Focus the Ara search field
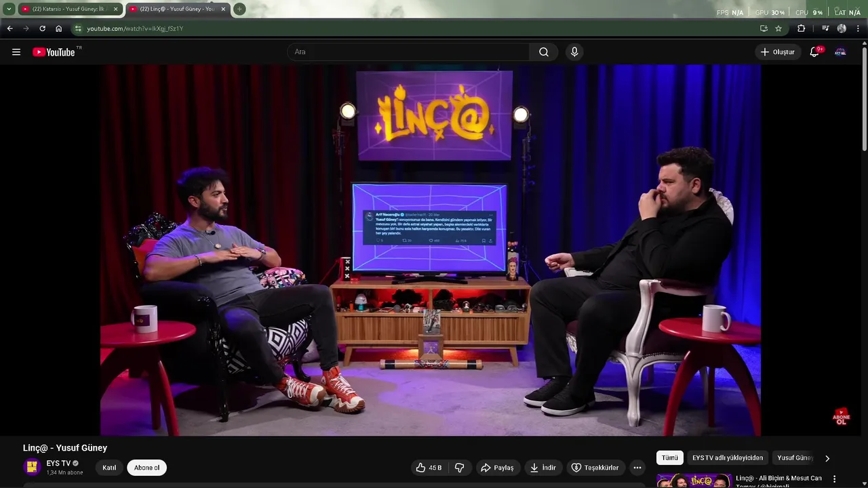 point(409,52)
